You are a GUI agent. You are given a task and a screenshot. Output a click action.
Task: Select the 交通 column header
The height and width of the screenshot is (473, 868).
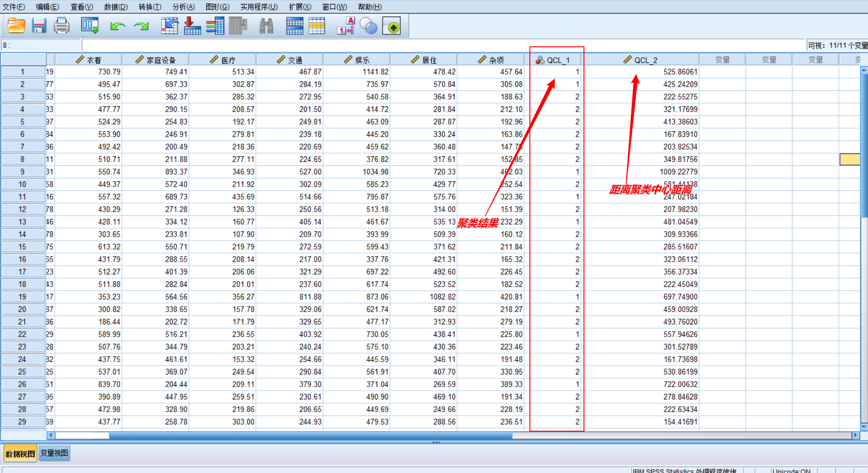289,60
